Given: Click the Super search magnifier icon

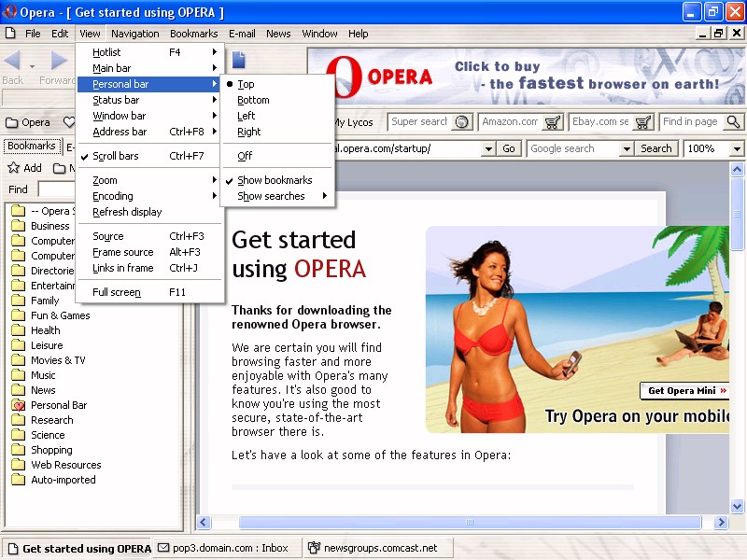Looking at the screenshot, I should [461, 122].
